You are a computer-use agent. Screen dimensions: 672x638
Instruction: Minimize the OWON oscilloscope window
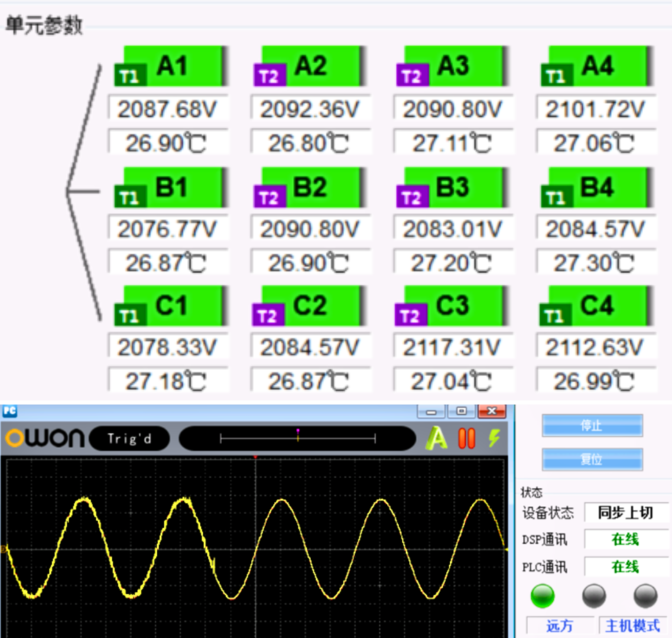[x=431, y=411]
